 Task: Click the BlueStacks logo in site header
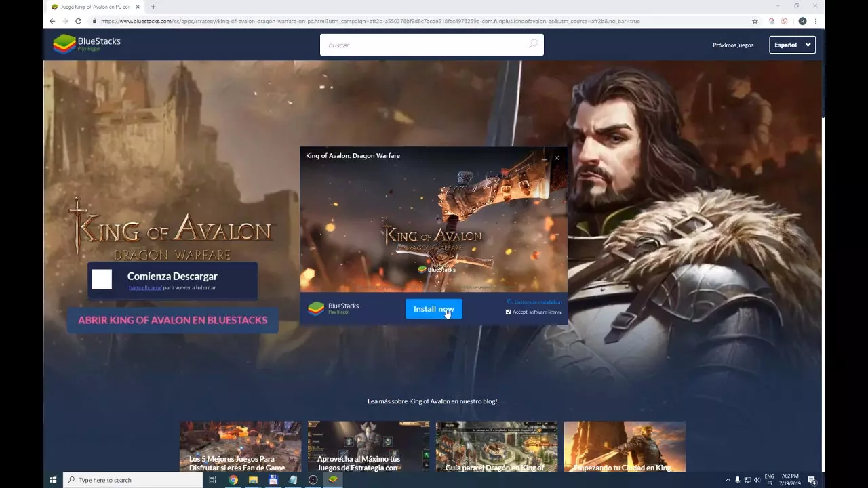(x=87, y=43)
